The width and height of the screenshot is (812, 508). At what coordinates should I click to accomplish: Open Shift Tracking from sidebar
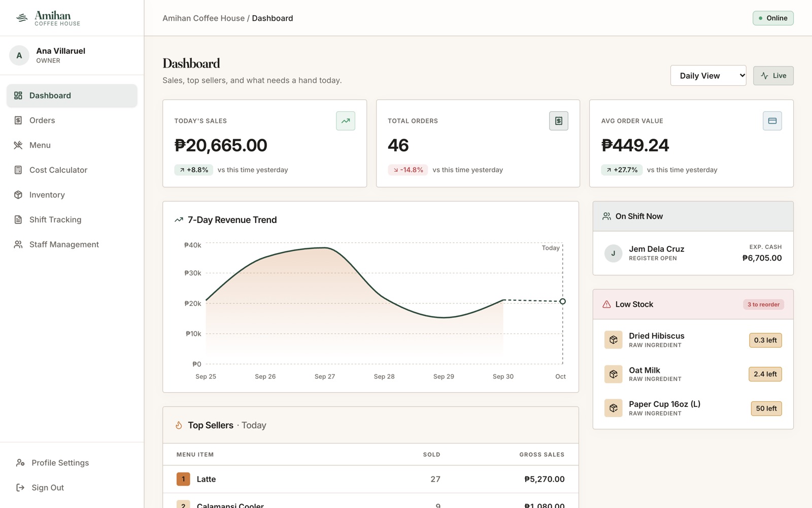click(x=72, y=220)
